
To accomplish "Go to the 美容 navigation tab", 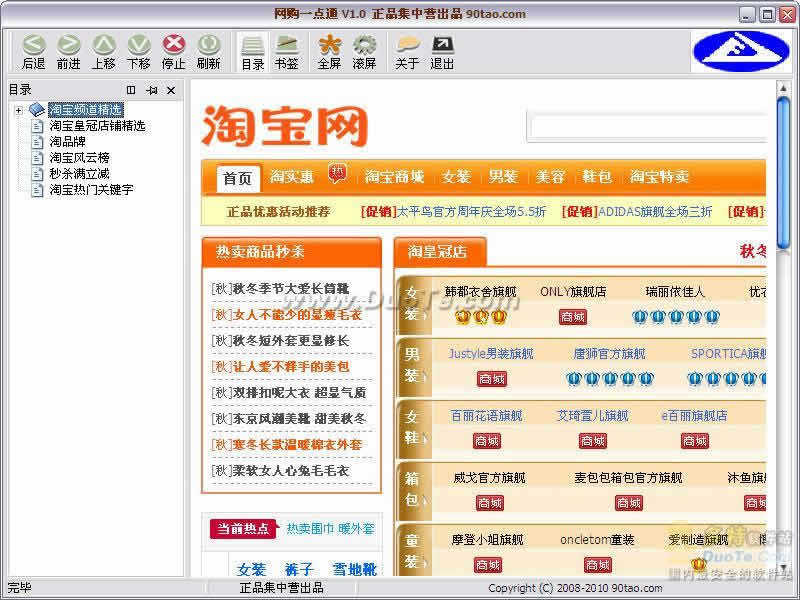I will pyautogui.click(x=550, y=177).
